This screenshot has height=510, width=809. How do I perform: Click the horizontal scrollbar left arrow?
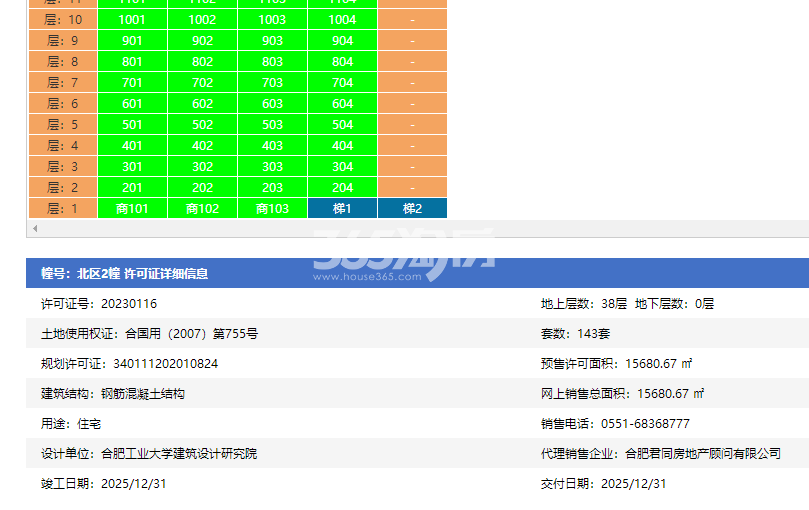pos(35,228)
